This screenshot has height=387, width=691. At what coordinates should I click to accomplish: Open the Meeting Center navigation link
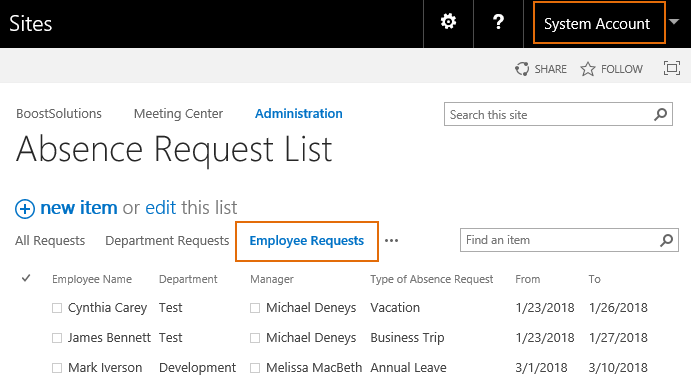click(178, 114)
